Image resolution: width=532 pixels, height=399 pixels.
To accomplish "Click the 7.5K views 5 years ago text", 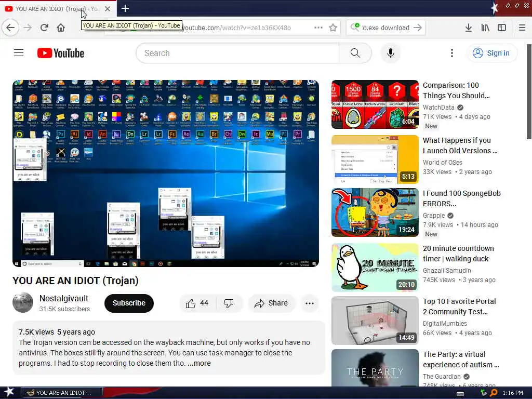I will pyautogui.click(x=57, y=332).
